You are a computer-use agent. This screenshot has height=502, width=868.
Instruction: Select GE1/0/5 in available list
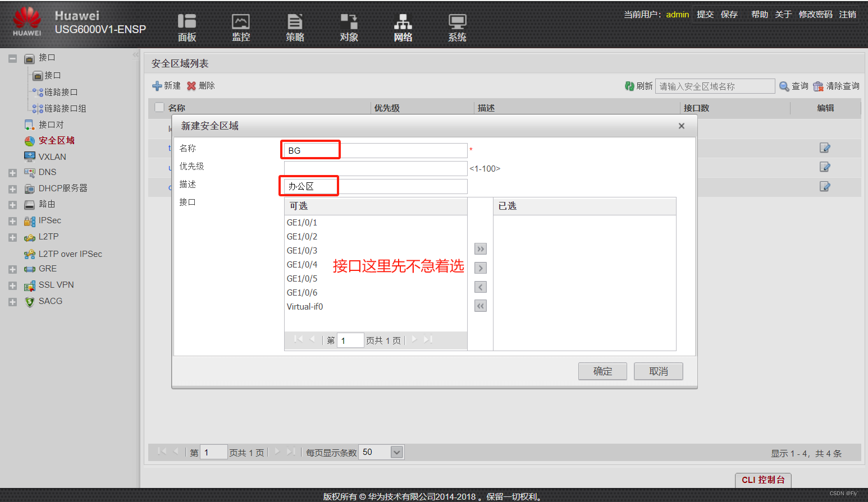point(302,279)
